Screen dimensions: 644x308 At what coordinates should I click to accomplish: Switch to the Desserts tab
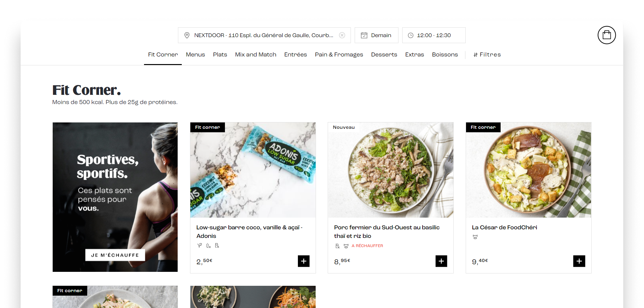pyautogui.click(x=384, y=55)
